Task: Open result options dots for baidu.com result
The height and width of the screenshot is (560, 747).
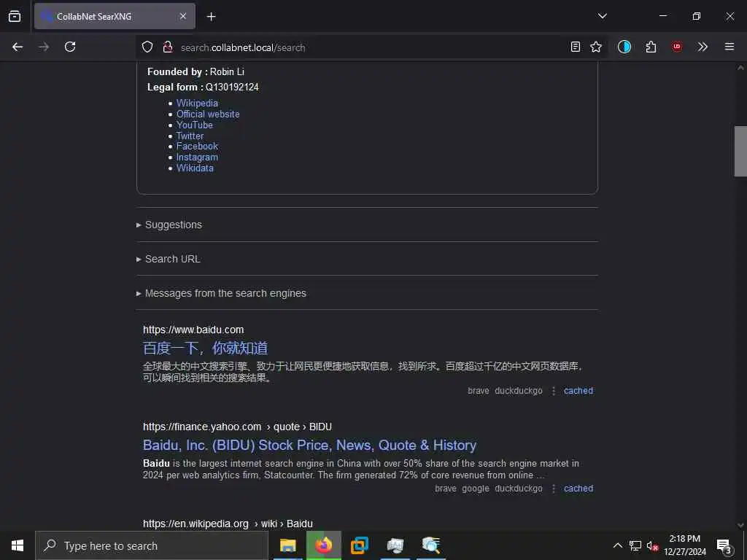Action: click(554, 391)
